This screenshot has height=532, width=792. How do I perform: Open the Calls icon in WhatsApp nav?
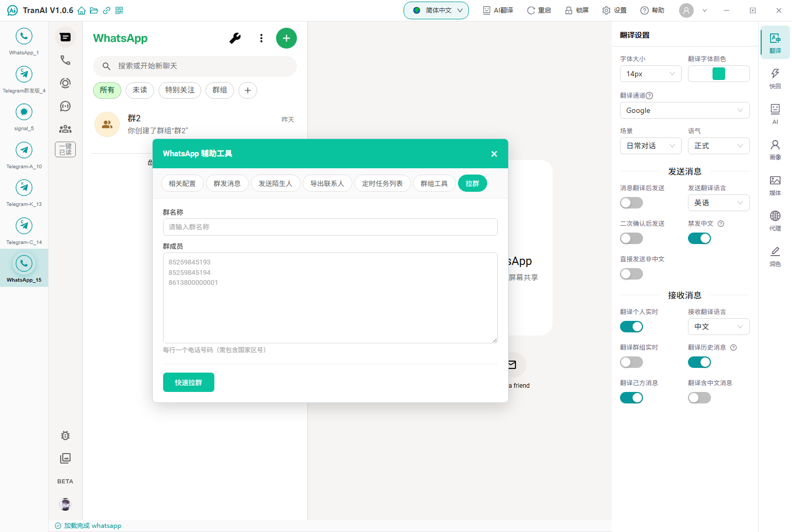click(65, 60)
